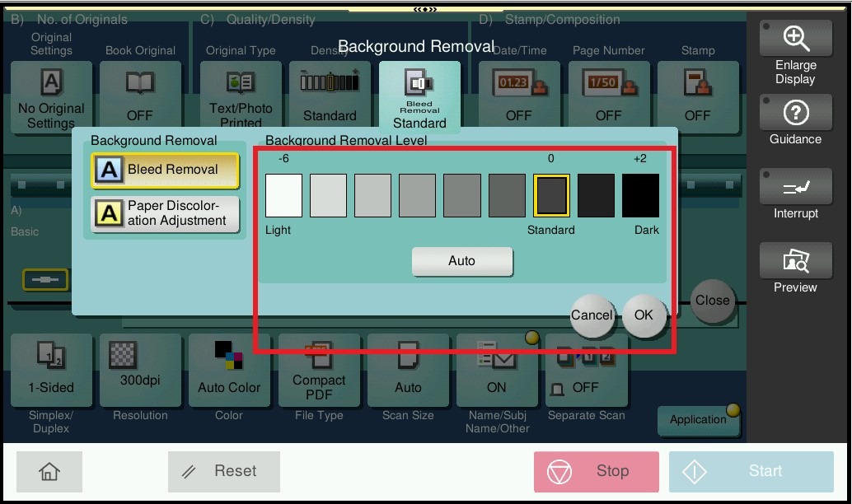
Task: Select Paper Discoloration Adjustment mode
Action: (166, 214)
